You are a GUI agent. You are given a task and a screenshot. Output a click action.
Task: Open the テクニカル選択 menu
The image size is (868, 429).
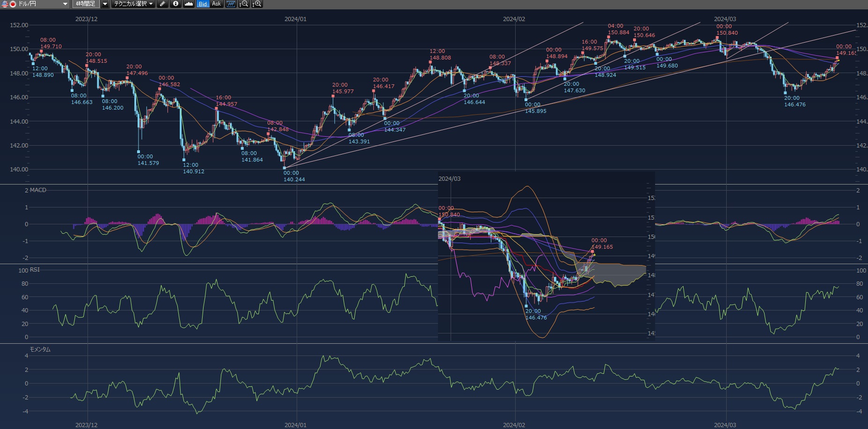pyautogui.click(x=133, y=4)
